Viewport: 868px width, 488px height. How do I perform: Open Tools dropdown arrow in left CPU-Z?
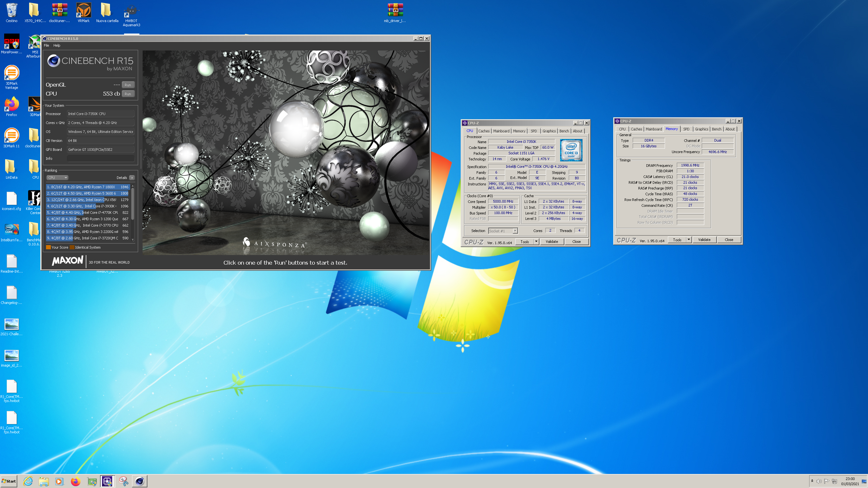[536, 242]
